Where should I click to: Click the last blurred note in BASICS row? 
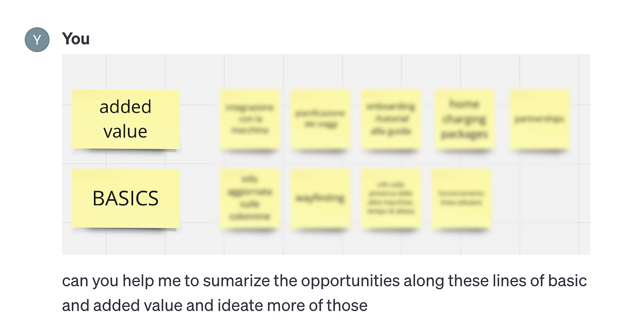tap(462, 198)
